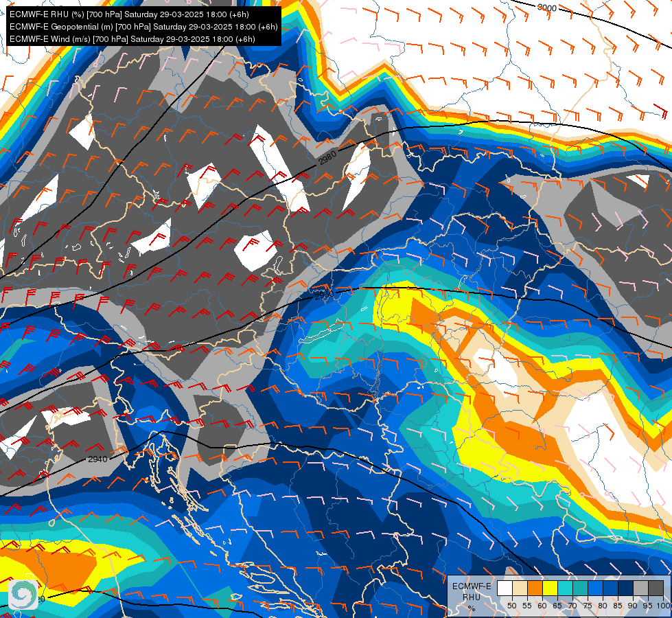The height and width of the screenshot is (618, 672).
Task: Click the legend tick label '80'
Action: tap(603, 606)
